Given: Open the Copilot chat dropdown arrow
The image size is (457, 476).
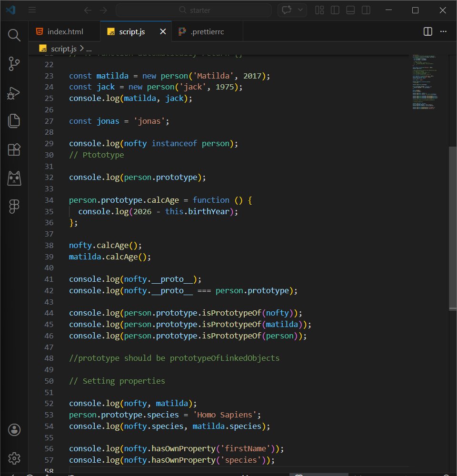Looking at the screenshot, I should click(x=300, y=10).
